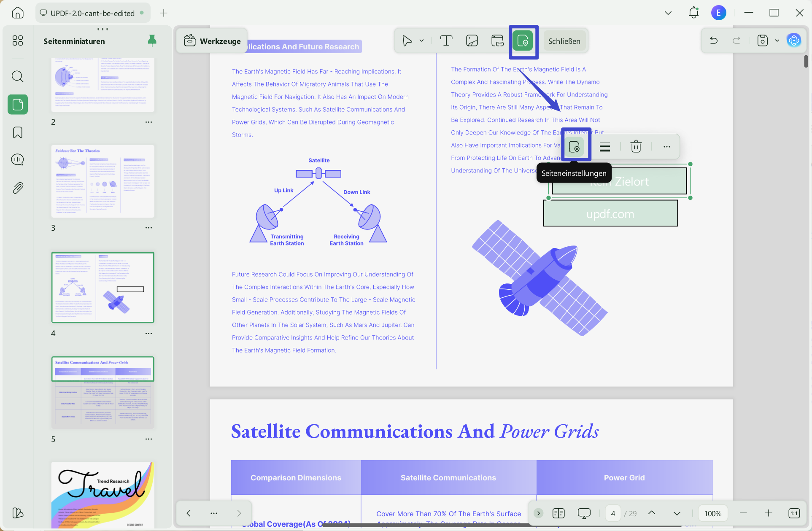Open the bookmarks panel

coord(18,132)
